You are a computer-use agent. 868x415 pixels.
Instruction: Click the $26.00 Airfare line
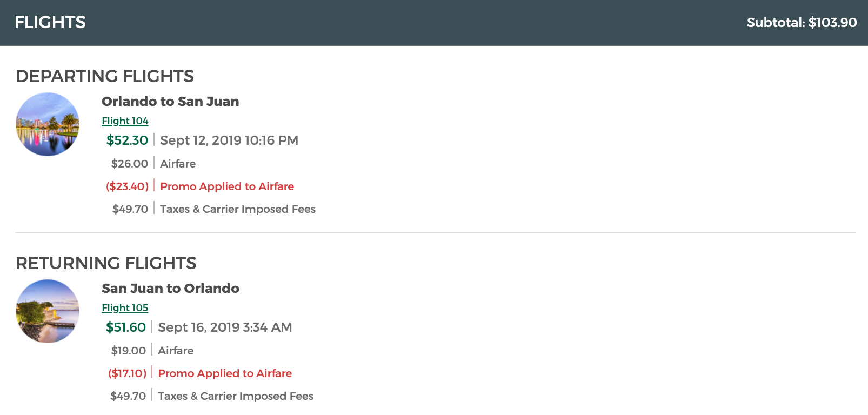click(178, 164)
